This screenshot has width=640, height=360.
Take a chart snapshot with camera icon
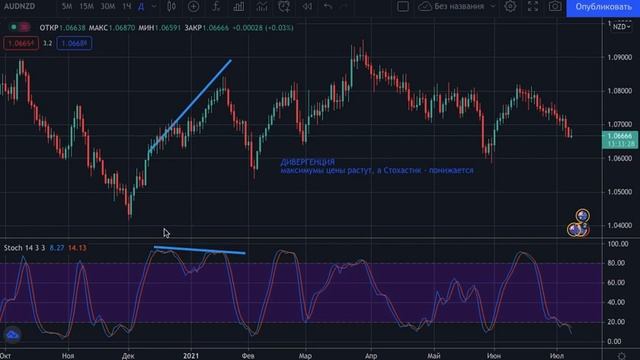[x=555, y=6]
